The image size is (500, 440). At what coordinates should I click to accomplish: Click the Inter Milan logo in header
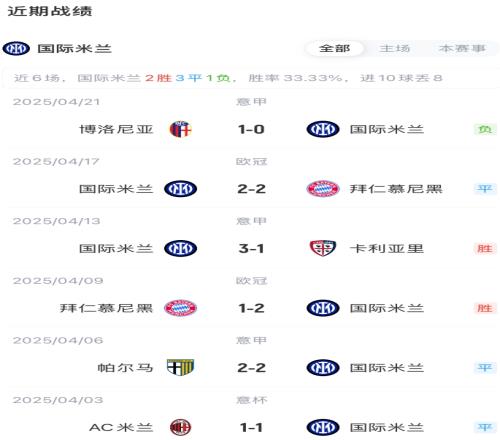point(16,49)
